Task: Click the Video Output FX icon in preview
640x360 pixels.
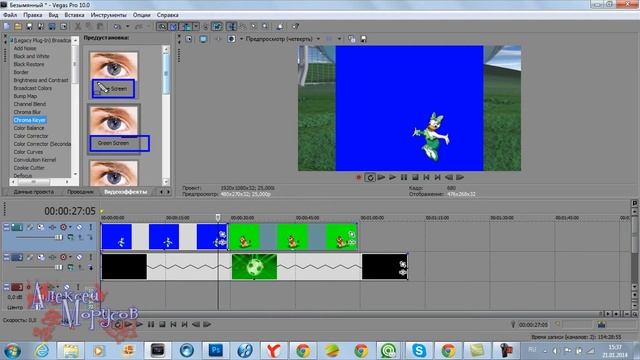Action: pos(218,39)
